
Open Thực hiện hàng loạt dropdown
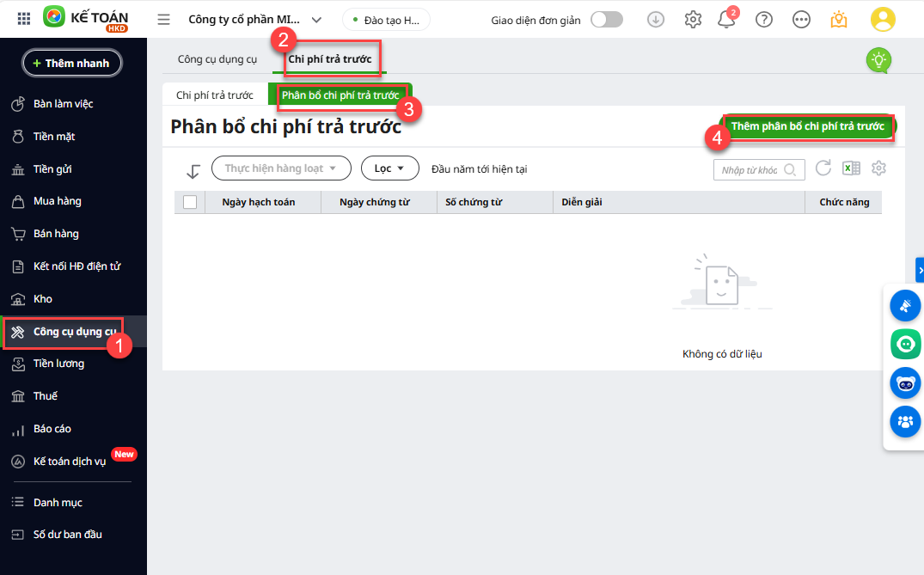[x=281, y=168]
